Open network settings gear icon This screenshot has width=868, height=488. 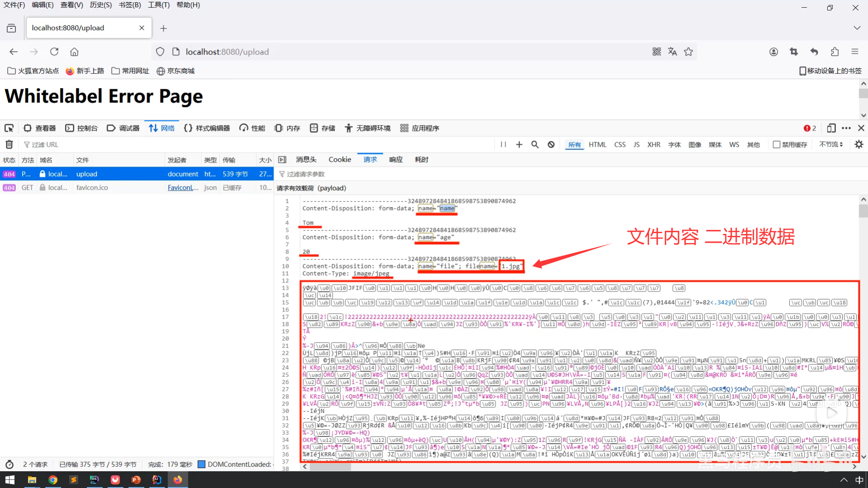point(859,145)
